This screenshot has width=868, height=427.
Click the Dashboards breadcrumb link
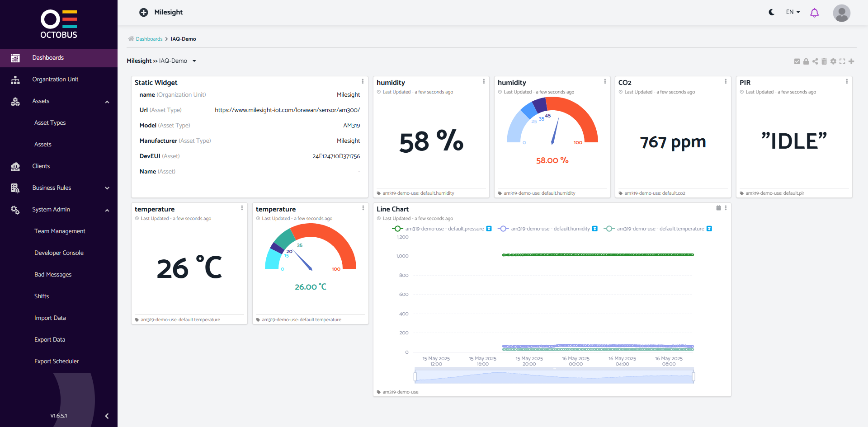click(149, 39)
